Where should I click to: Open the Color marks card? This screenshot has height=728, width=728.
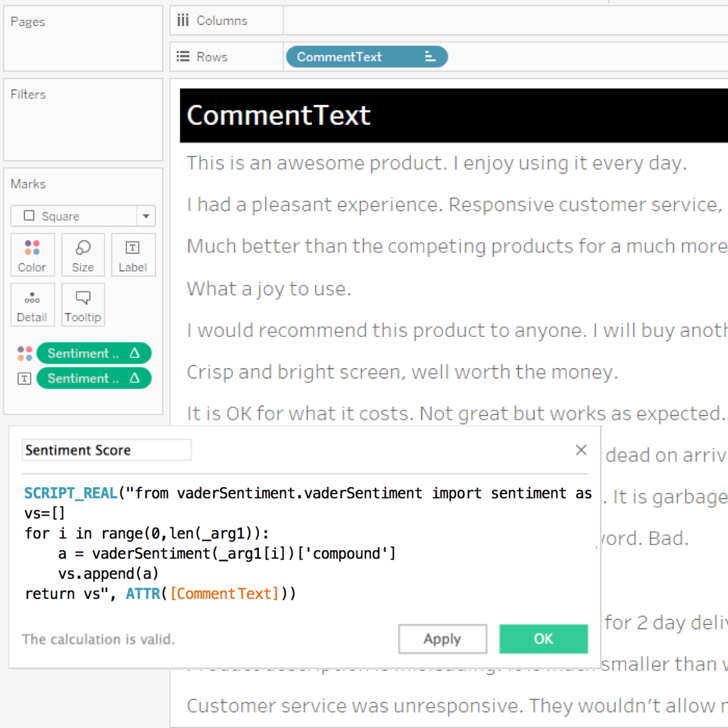click(x=32, y=255)
